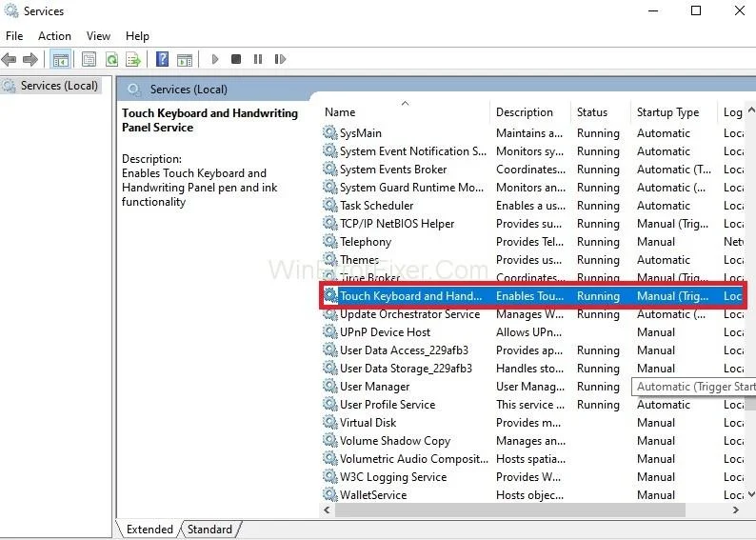756x540 pixels.
Task: Sort by the Name column header
Action: [404, 111]
